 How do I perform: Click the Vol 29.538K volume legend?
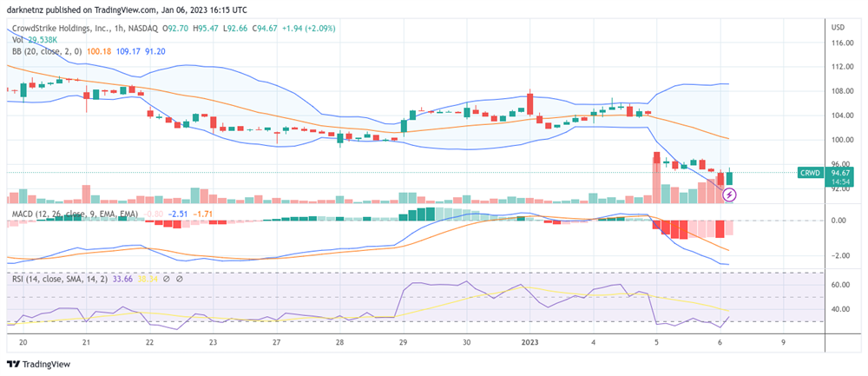pyautogui.click(x=35, y=40)
